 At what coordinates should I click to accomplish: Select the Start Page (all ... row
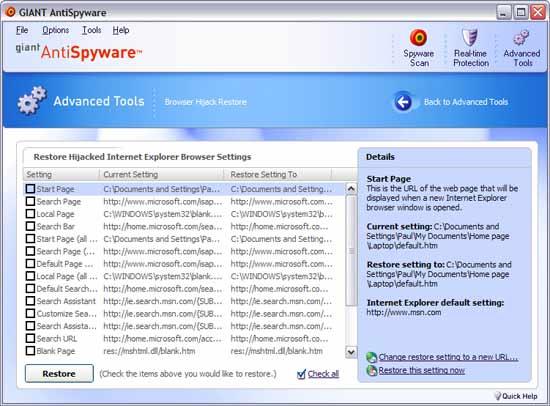[184, 239]
